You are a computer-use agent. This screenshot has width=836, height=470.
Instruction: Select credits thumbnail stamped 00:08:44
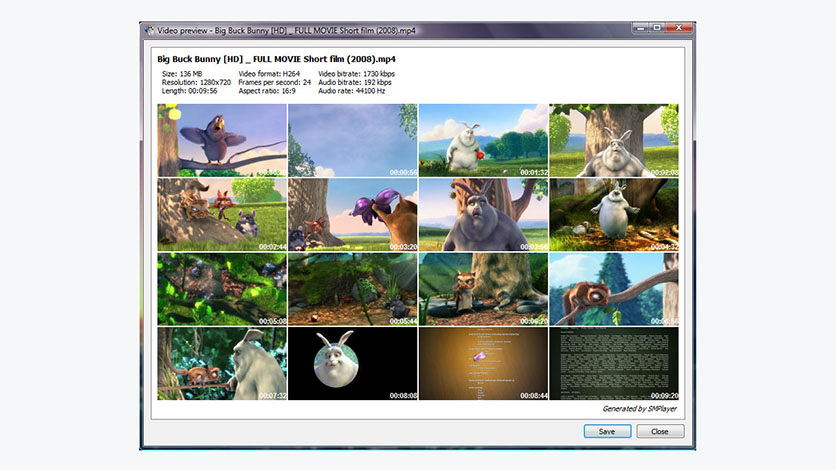tap(483, 363)
